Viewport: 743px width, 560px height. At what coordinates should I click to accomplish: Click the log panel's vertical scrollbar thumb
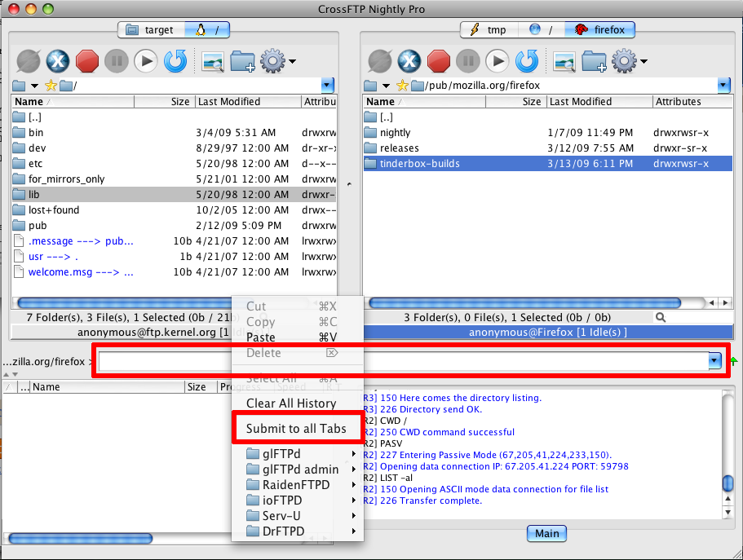click(x=728, y=483)
